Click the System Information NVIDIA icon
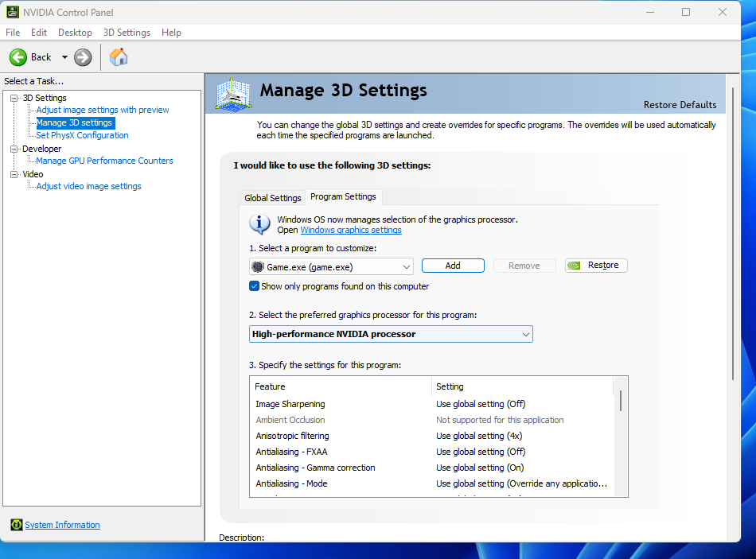Viewport: 756px width, 559px height. 17,525
